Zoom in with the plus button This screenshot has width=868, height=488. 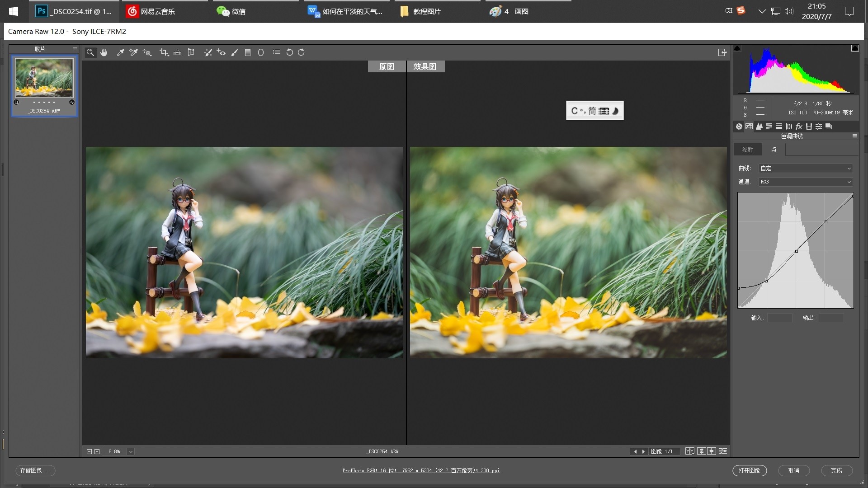click(97, 451)
